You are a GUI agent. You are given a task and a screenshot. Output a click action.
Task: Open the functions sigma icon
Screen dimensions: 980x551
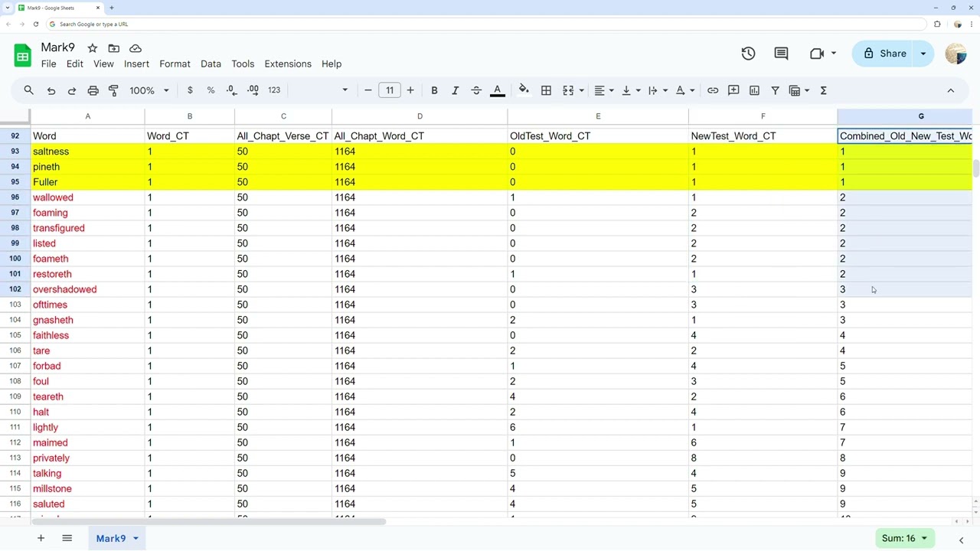(824, 90)
